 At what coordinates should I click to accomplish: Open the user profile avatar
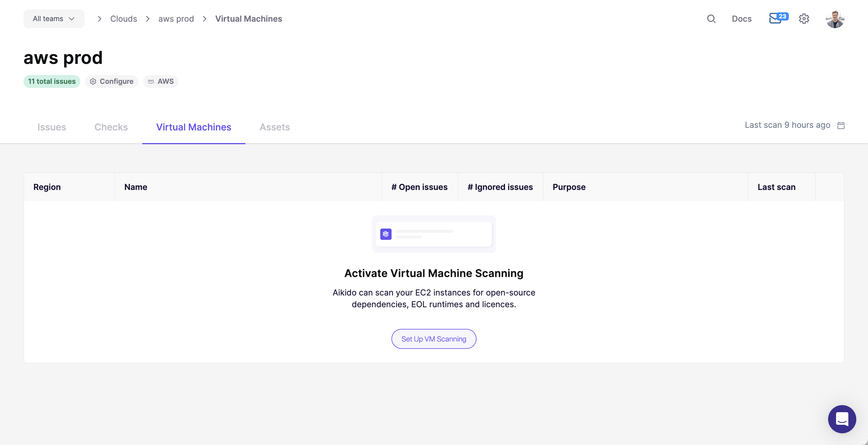(835, 19)
